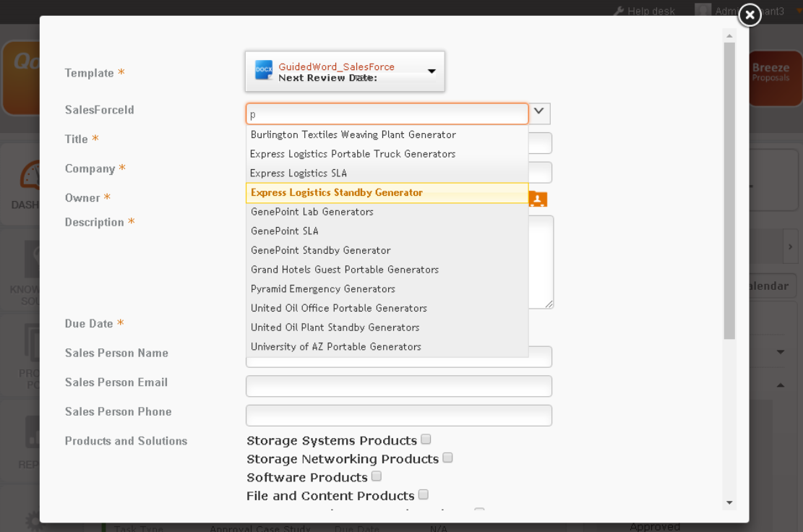Pick Grand Hotels Guest Portable Generators
The width and height of the screenshot is (803, 532).
tap(387, 270)
